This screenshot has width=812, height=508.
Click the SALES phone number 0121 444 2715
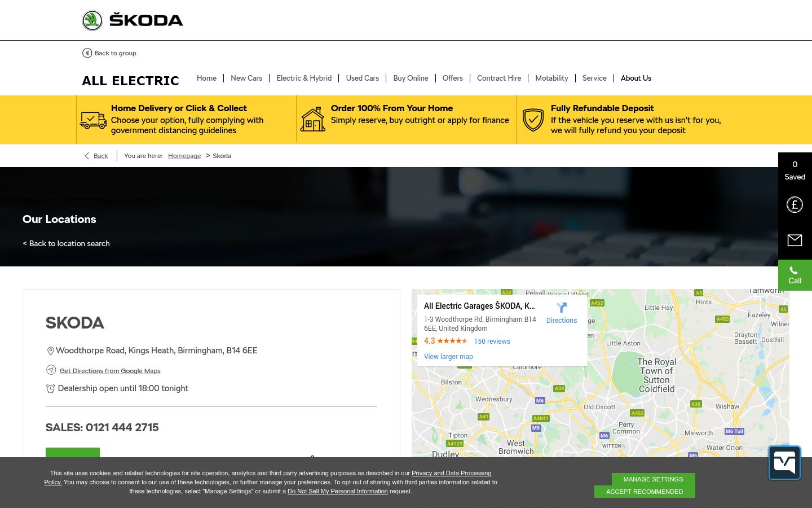(x=122, y=427)
